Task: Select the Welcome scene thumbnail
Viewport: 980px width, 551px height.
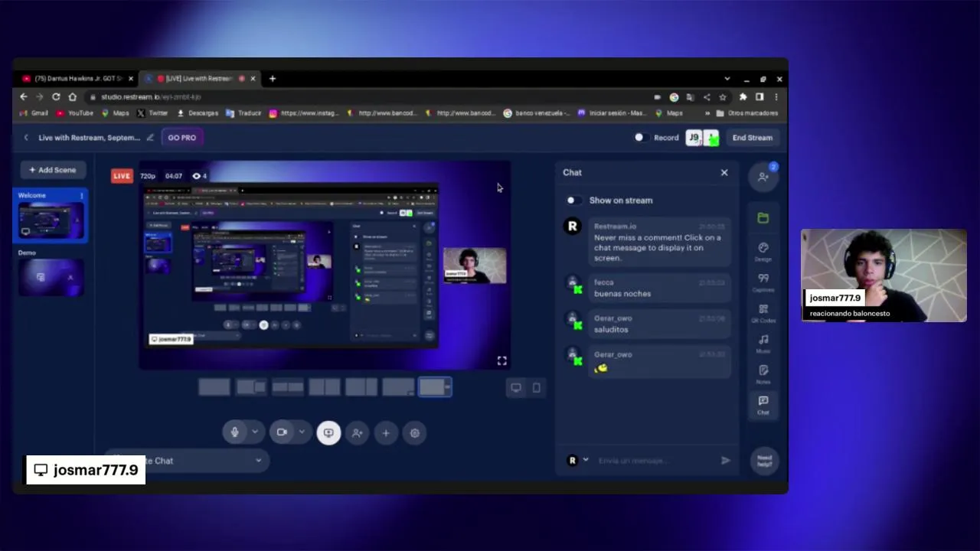Action: pyautogui.click(x=52, y=220)
